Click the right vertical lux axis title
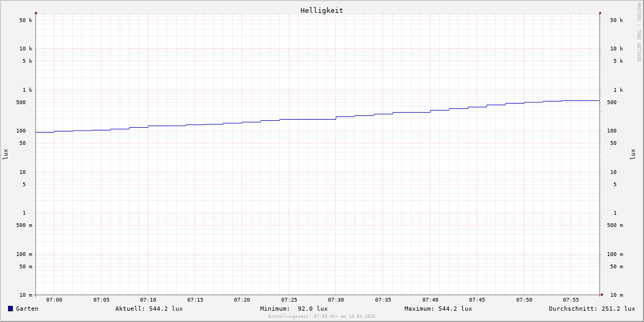 click(x=633, y=154)
